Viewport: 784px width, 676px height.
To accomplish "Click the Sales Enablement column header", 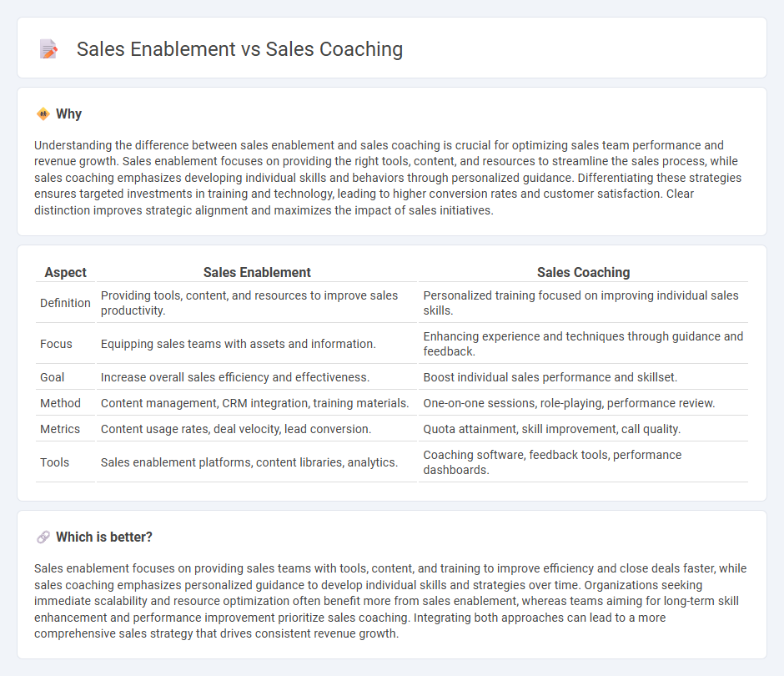I will pos(257,272).
